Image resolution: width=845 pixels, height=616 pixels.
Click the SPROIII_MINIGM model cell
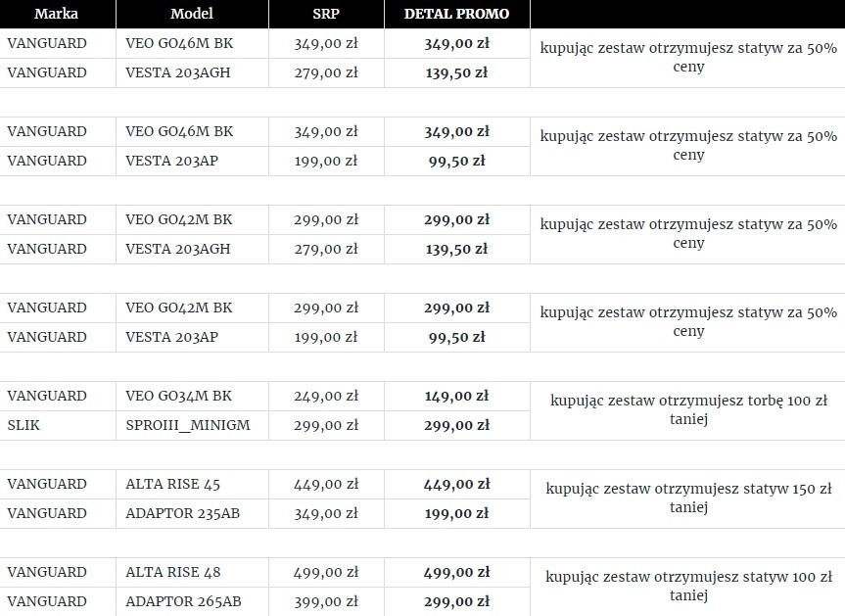192,425
